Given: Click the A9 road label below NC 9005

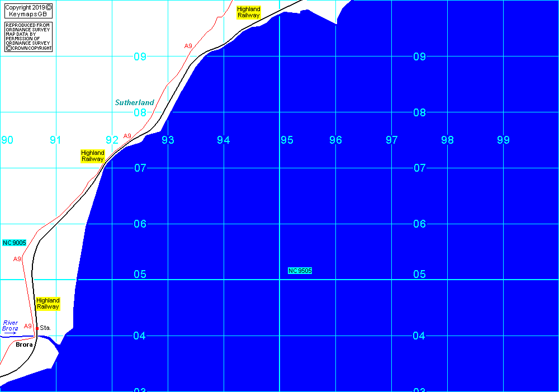Looking at the screenshot, I should (17, 259).
